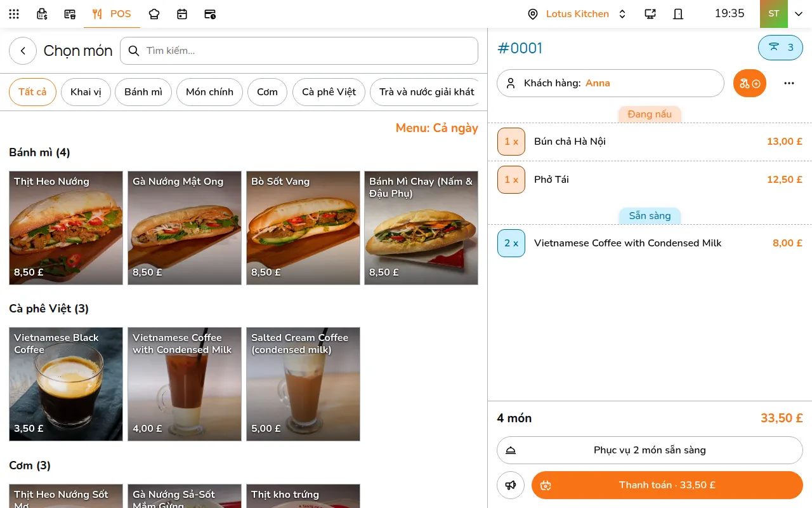
Task: Open the Menu: Cả ngày selector
Action: (x=436, y=128)
